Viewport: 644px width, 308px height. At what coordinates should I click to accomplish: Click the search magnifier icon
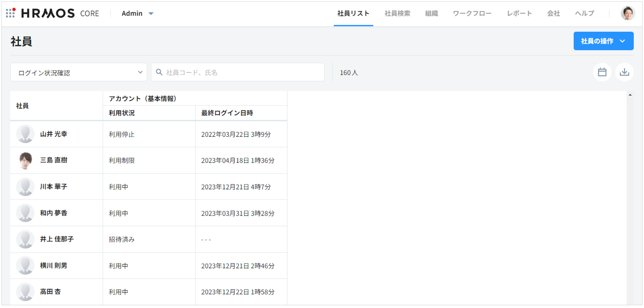[x=159, y=72]
